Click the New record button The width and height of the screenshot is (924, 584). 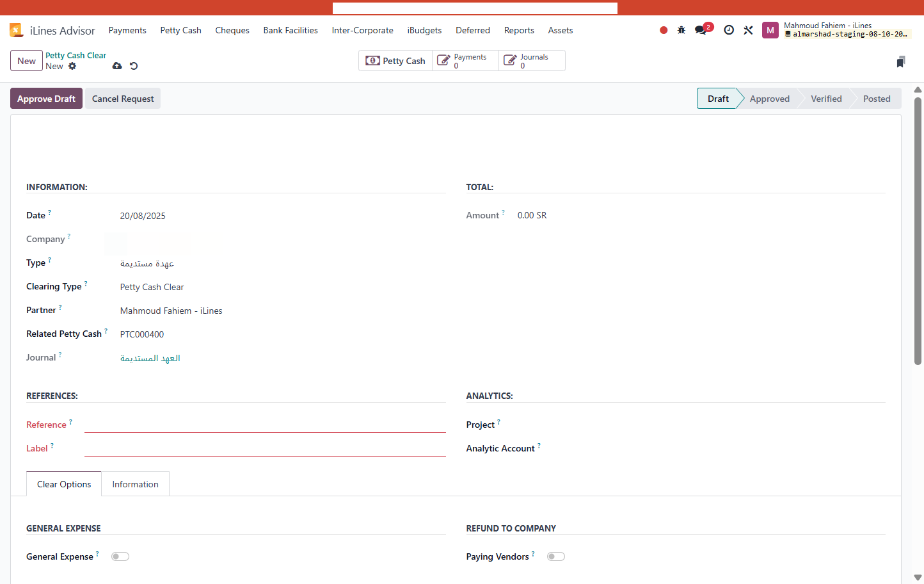[26, 61]
